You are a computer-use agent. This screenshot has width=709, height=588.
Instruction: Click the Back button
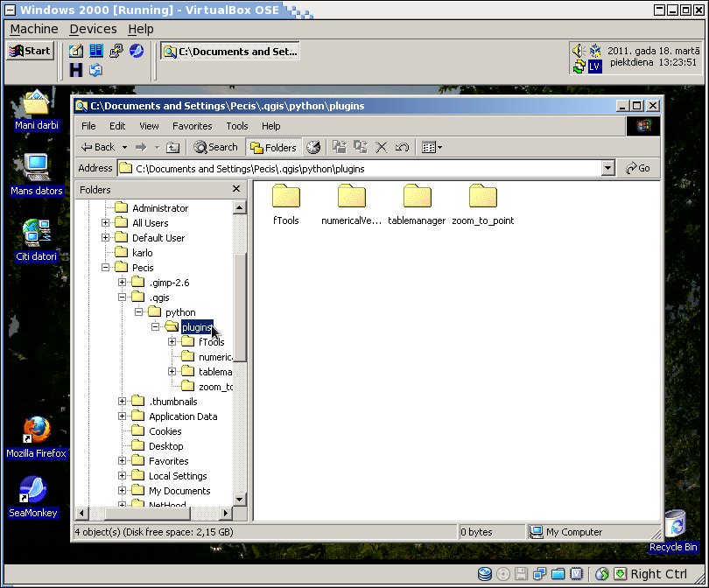99,147
